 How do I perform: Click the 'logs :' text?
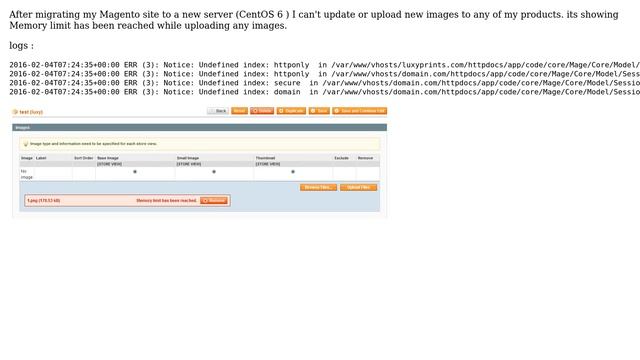pyautogui.click(x=22, y=45)
